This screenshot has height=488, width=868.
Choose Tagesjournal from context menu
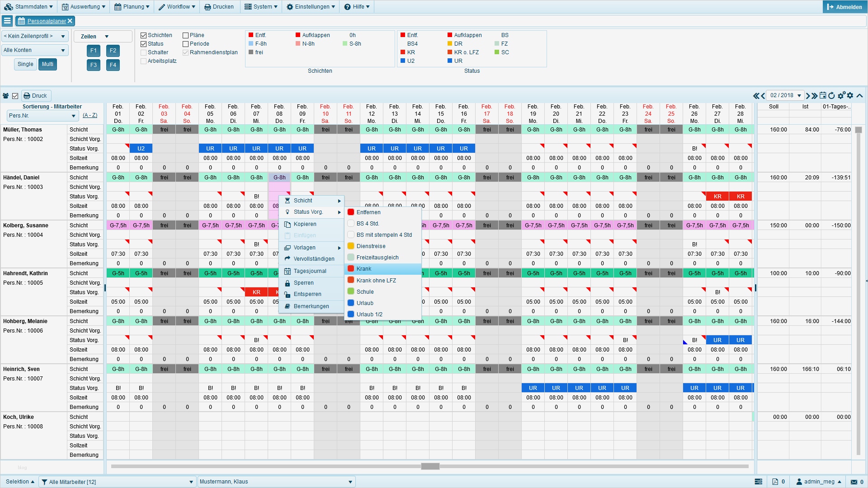tap(310, 271)
